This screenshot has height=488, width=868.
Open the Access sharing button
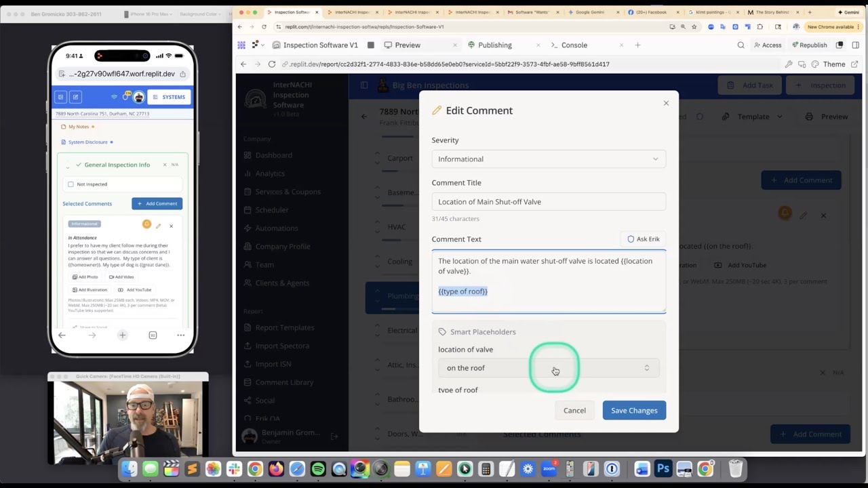(767, 45)
